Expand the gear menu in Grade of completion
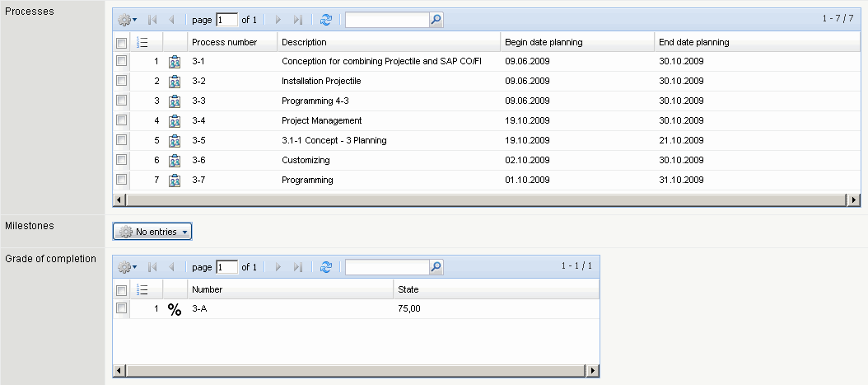 click(x=128, y=267)
